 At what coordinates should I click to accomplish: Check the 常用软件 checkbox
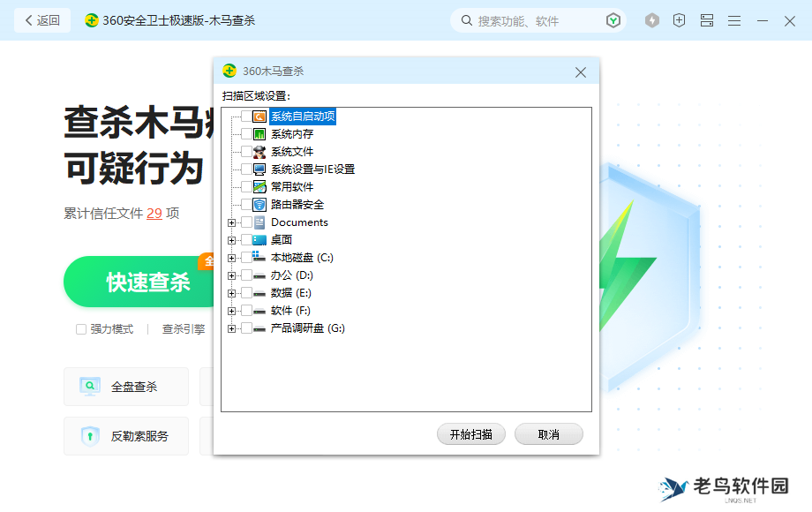[x=246, y=187]
